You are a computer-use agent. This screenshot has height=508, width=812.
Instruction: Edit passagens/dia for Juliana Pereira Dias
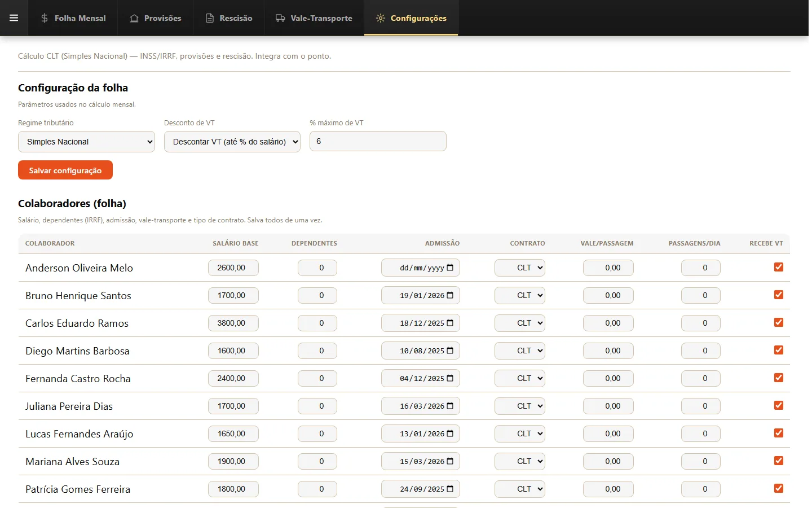click(x=701, y=406)
